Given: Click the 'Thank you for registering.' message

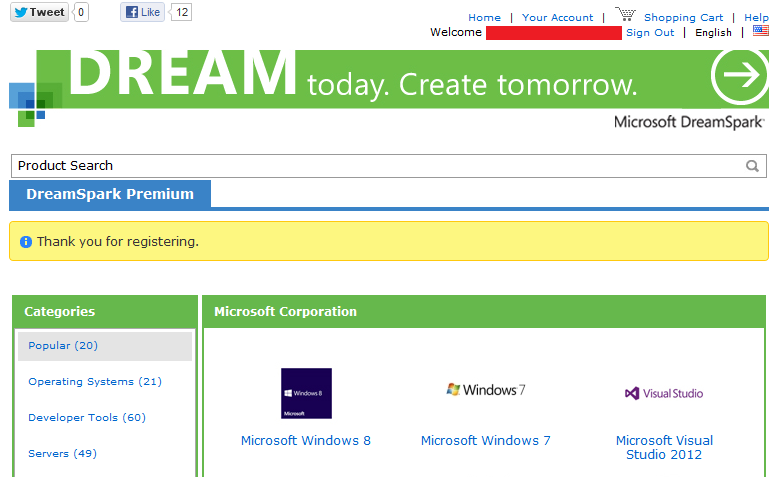Looking at the screenshot, I should pos(118,241).
